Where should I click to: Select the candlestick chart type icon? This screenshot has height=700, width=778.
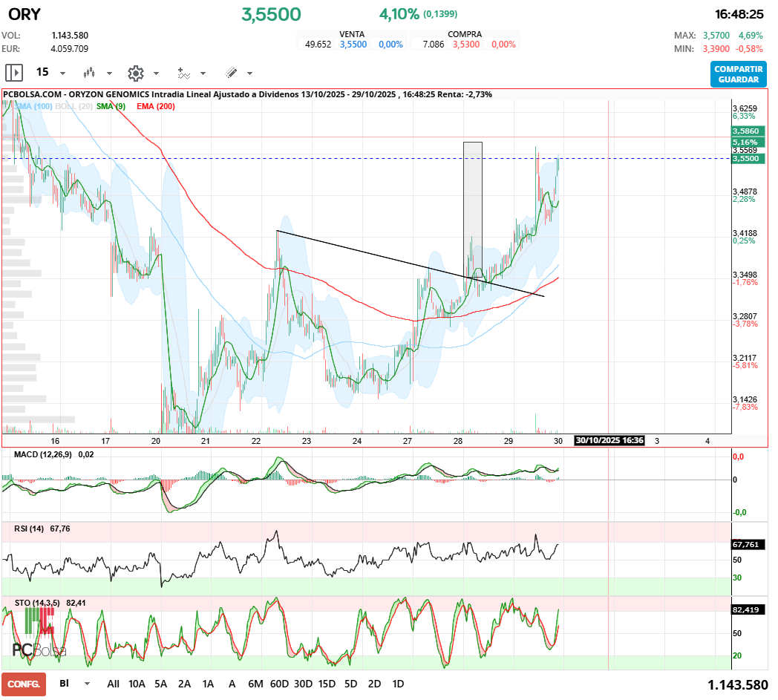[89, 73]
